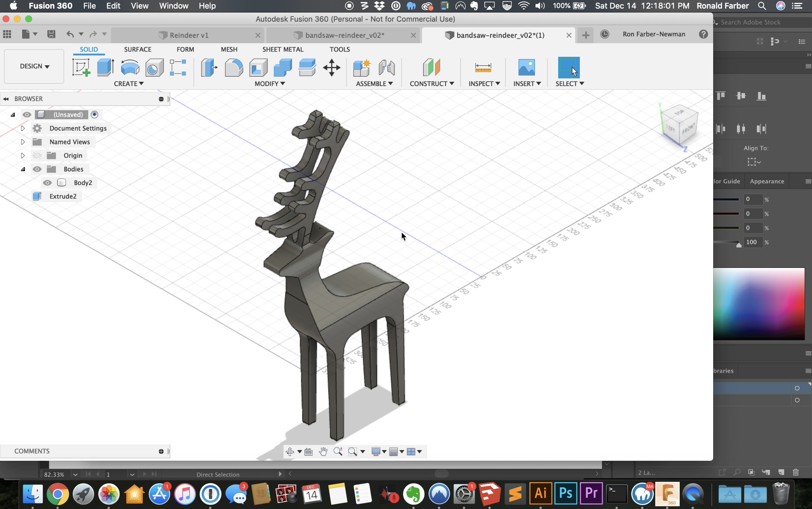Toggle visibility of Bodies folder
The width and height of the screenshot is (812, 509).
pyautogui.click(x=37, y=169)
